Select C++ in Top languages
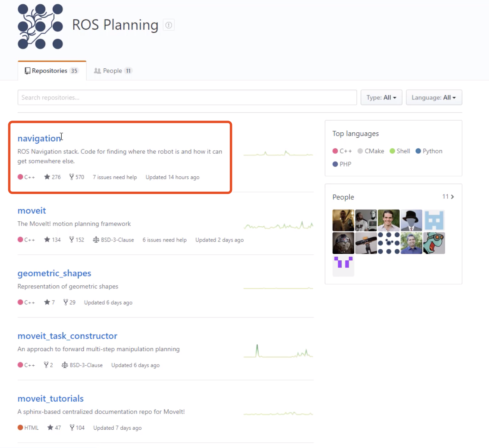The width and height of the screenshot is (489, 448). click(342, 151)
